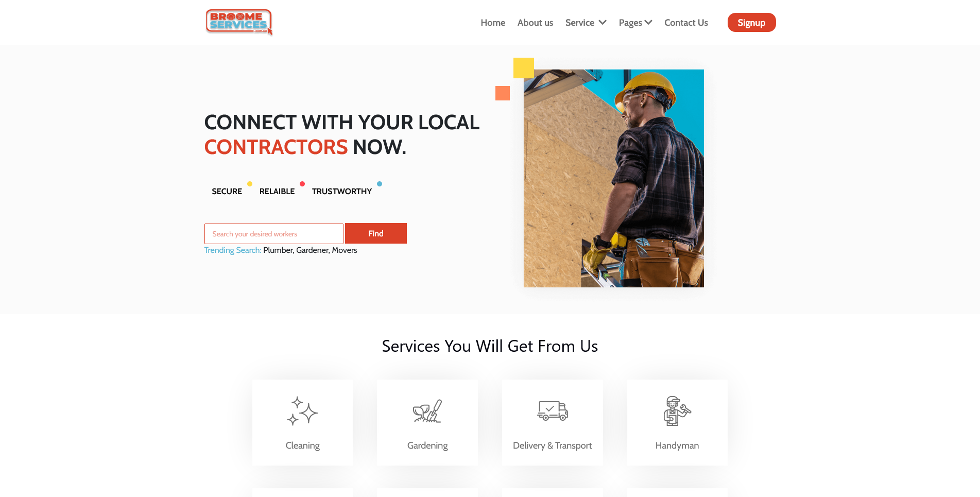Open the Delivery & Transport label
This screenshot has width=980, height=497.
click(x=553, y=445)
